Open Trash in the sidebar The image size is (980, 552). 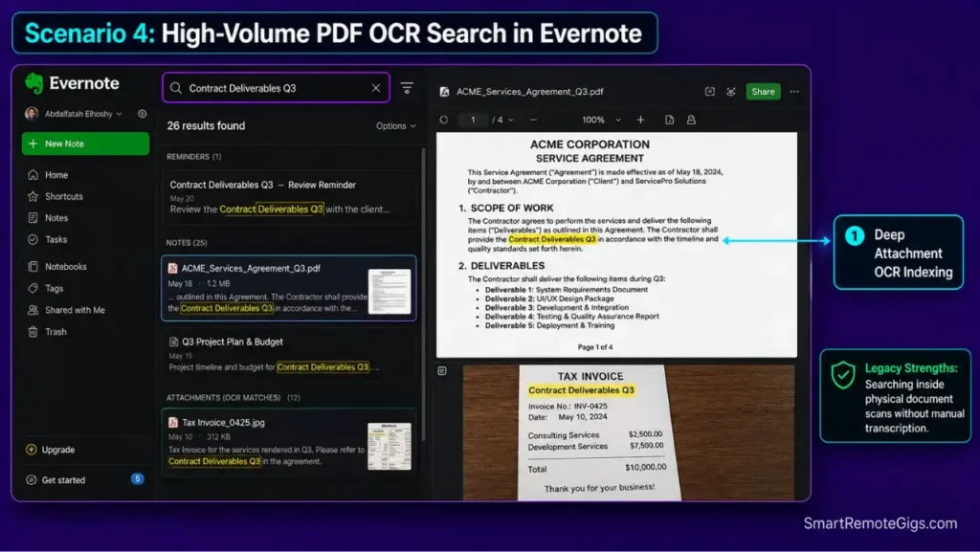56,332
